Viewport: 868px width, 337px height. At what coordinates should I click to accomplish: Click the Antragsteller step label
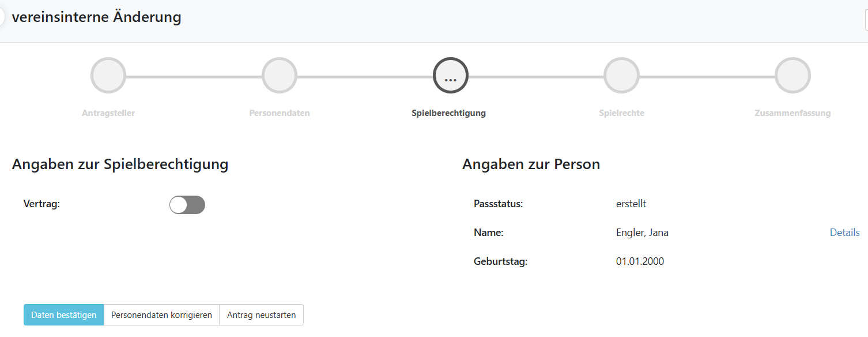click(x=108, y=113)
